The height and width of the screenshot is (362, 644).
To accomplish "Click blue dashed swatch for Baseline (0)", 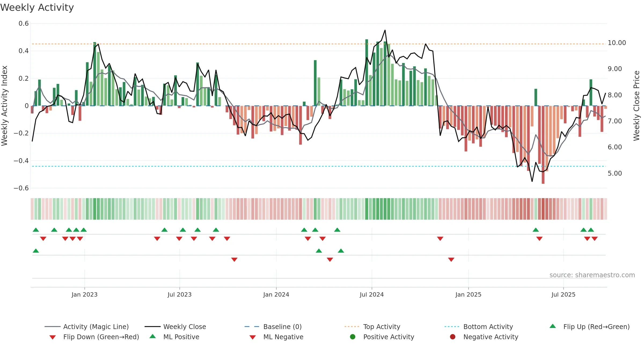I will pos(252,327).
